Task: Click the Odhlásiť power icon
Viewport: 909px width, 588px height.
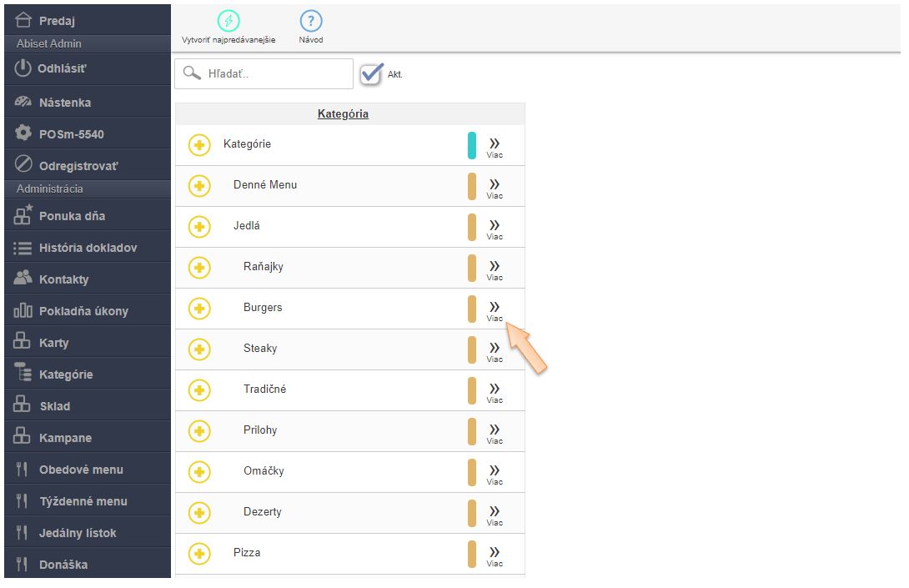Action: [x=23, y=68]
